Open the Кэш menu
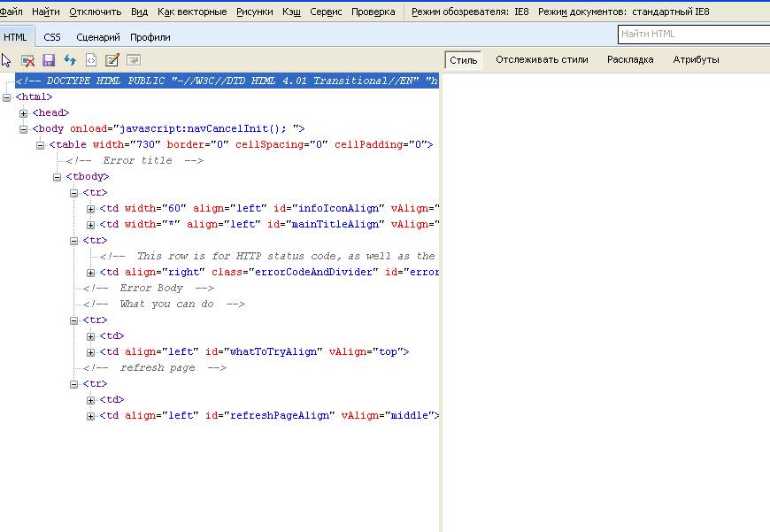The width and height of the screenshot is (770, 532). 292,12
